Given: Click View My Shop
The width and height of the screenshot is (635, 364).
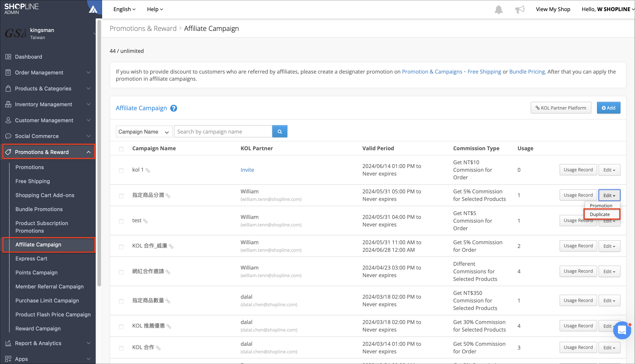Looking at the screenshot, I should pyautogui.click(x=553, y=9).
